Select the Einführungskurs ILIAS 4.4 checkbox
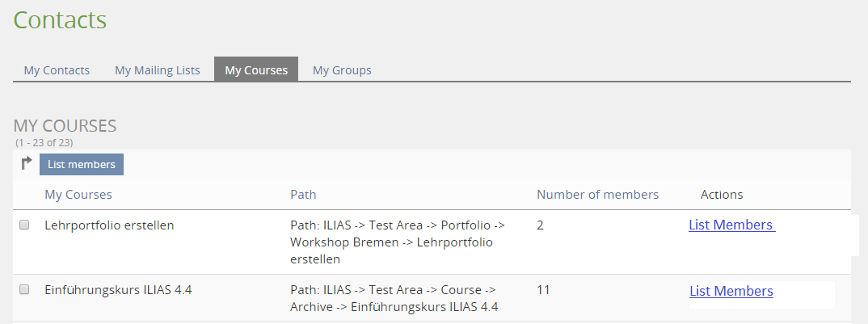The height and width of the screenshot is (324, 868). [24, 289]
